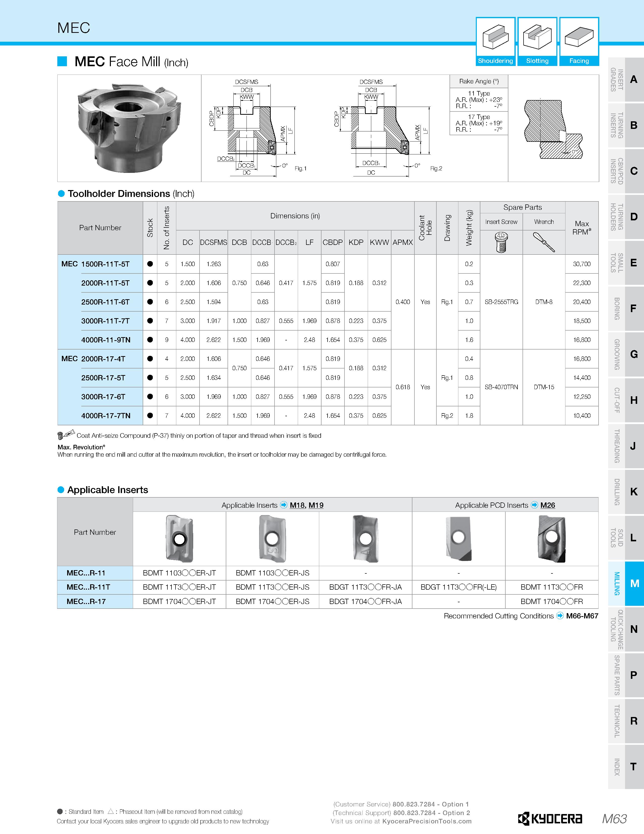Go to section L Solid Tools tab
Screen dimensions: 644x834
click(626, 538)
